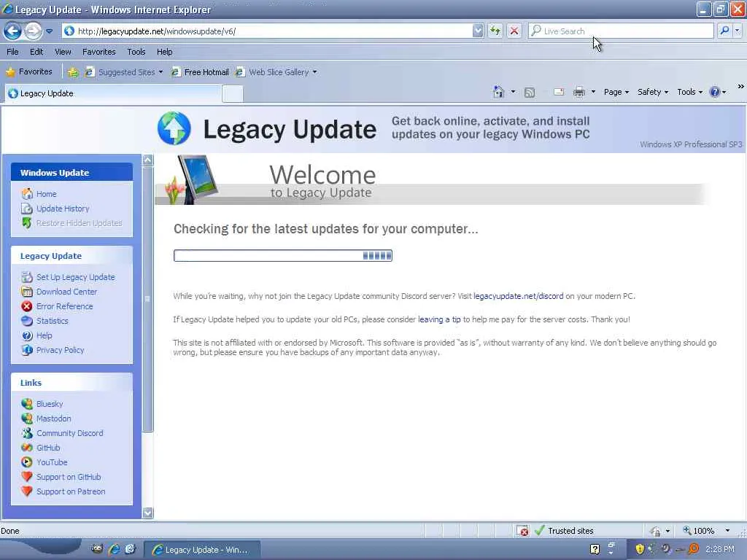Select the Legacy Update browser tab
Viewport: 747px width, 560px height.
113,93
